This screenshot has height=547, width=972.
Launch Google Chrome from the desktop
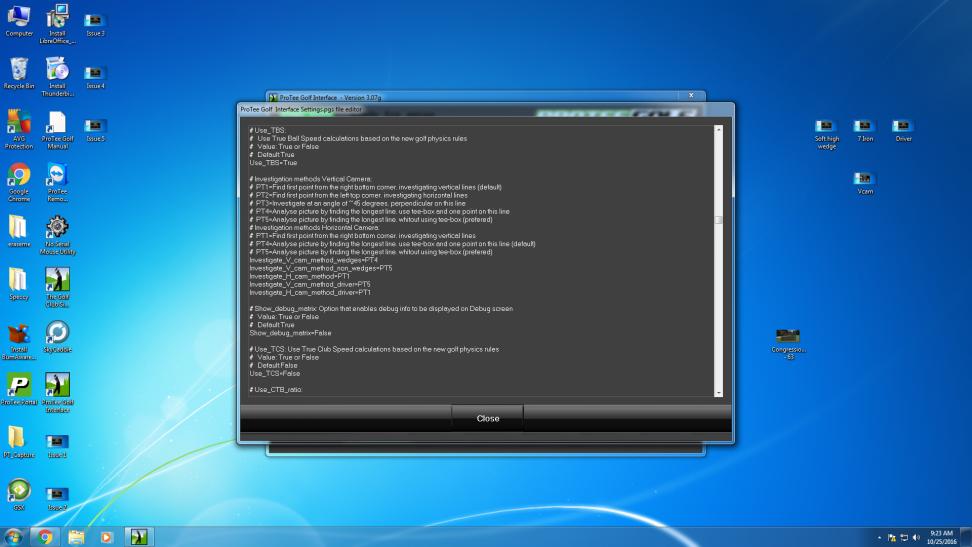pos(19,182)
